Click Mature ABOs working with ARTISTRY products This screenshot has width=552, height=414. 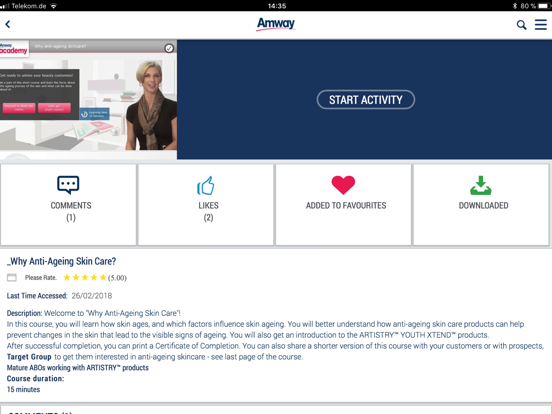pos(77,368)
